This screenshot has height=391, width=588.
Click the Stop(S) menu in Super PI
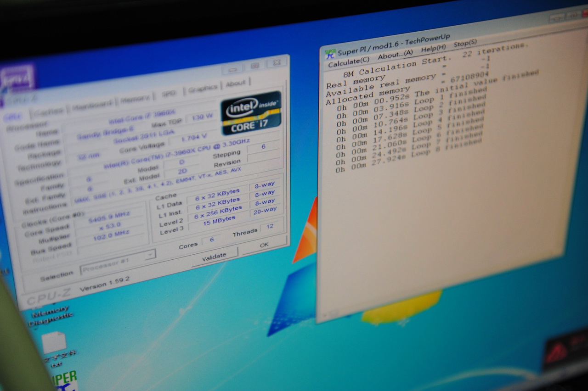(465, 44)
